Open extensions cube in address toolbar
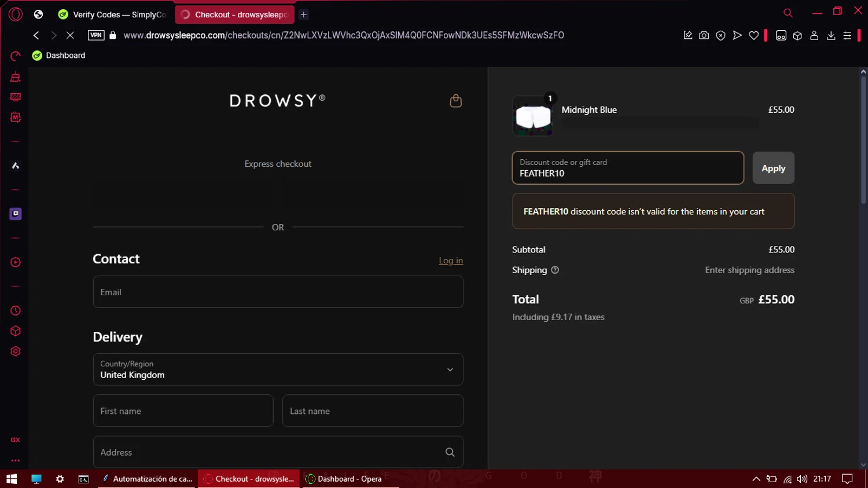This screenshot has width=868, height=488. click(797, 35)
